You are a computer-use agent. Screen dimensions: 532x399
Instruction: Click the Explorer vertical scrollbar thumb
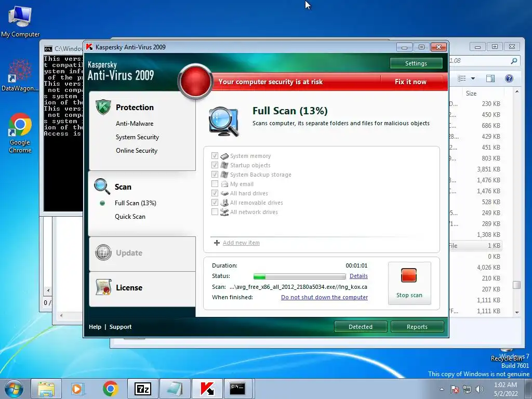point(516,285)
